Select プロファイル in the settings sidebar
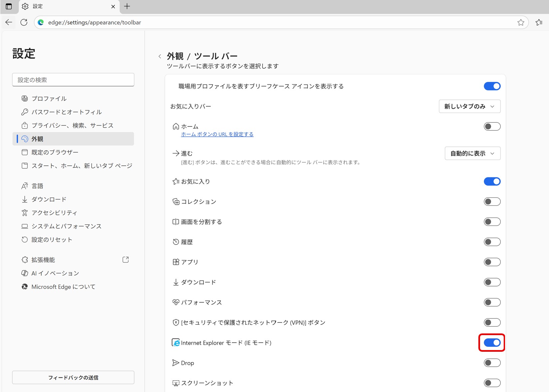 (49, 98)
